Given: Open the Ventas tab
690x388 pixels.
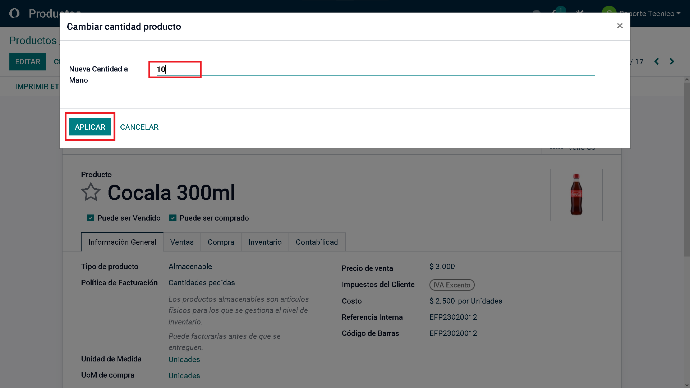Looking at the screenshot, I should pyautogui.click(x=182, y=242).
